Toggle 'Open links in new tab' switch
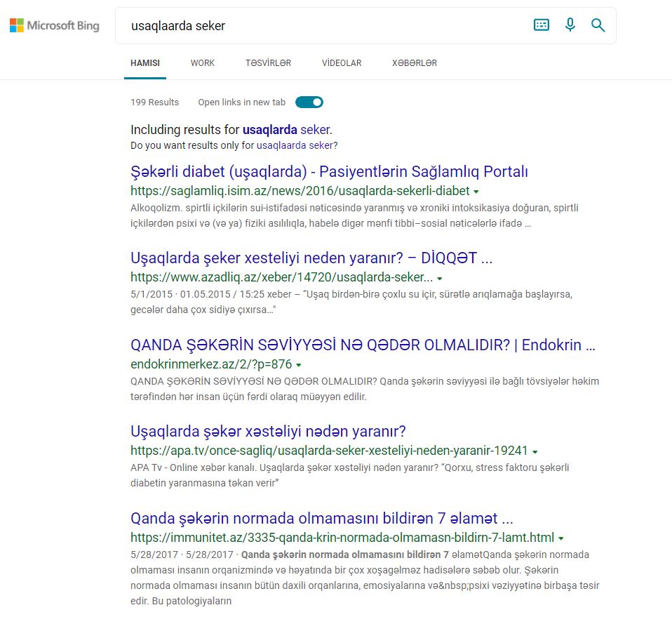672x617 pixels. point(309,101)
